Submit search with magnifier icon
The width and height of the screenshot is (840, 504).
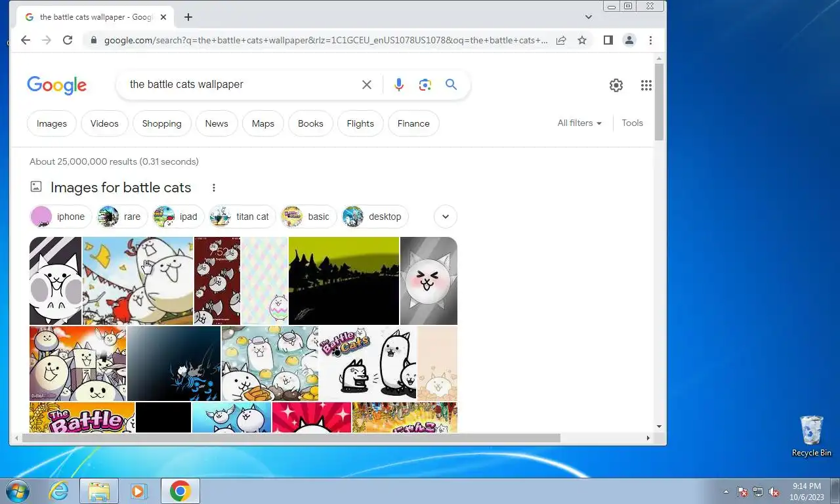click(x=451, y=85)
